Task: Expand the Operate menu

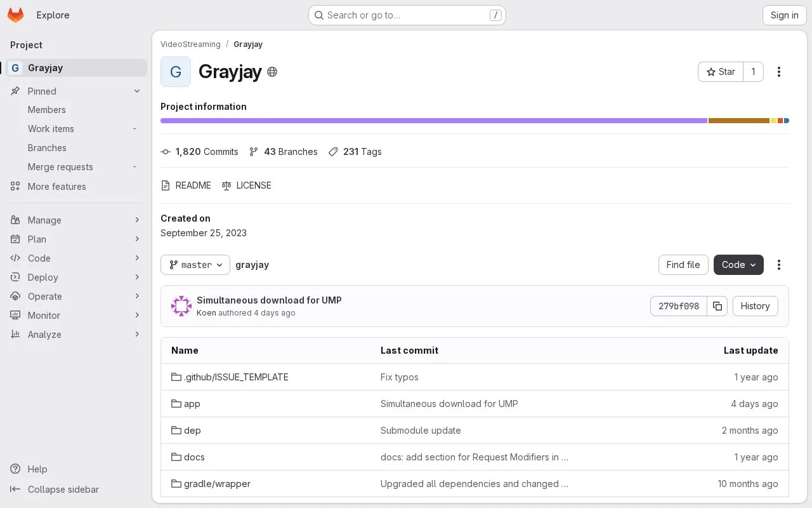Action: 76,297
